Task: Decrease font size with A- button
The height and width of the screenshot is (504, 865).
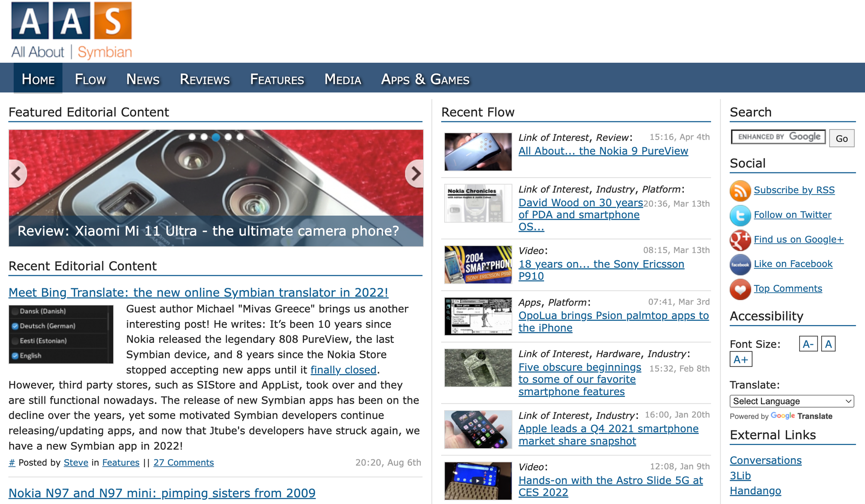Action: tap(808, 344)
